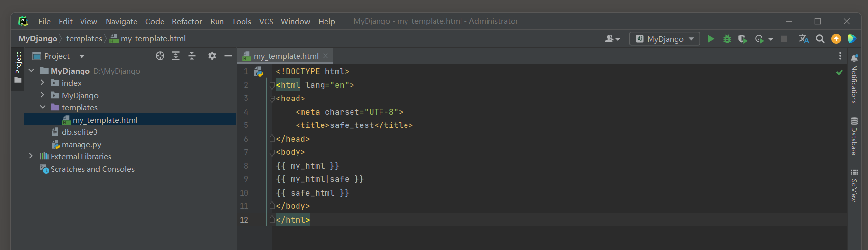Close the my_template.html tab
This screenshot has width=868, height=250.
pos(325,56)
